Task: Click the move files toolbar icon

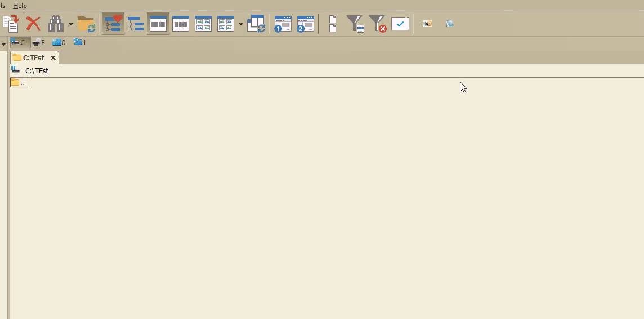Action: click(11, 24)
